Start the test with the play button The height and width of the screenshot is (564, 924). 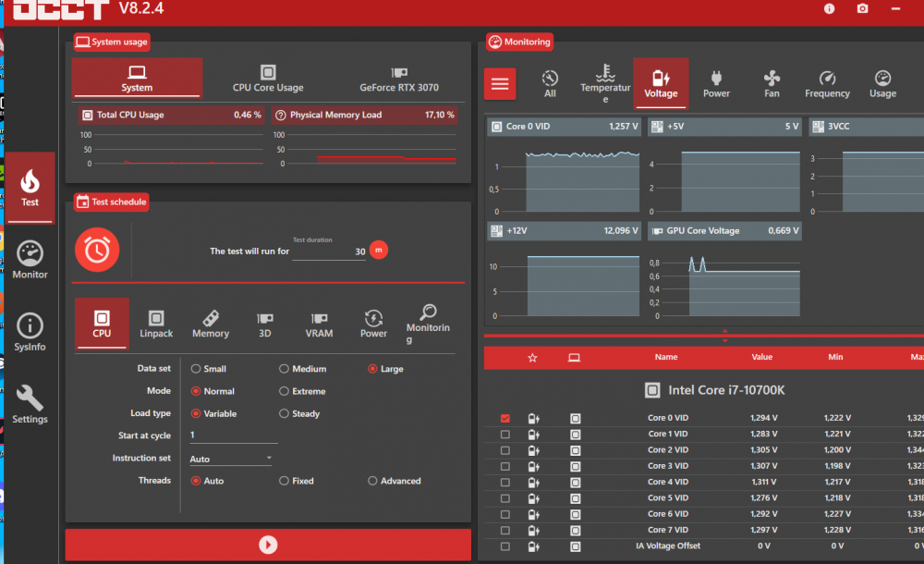(268, 545)
